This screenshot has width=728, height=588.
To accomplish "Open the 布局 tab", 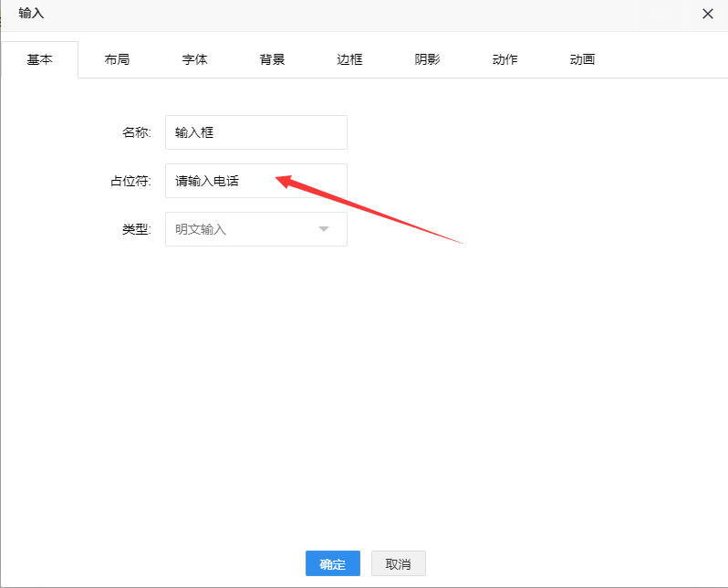I will (117, 59).
